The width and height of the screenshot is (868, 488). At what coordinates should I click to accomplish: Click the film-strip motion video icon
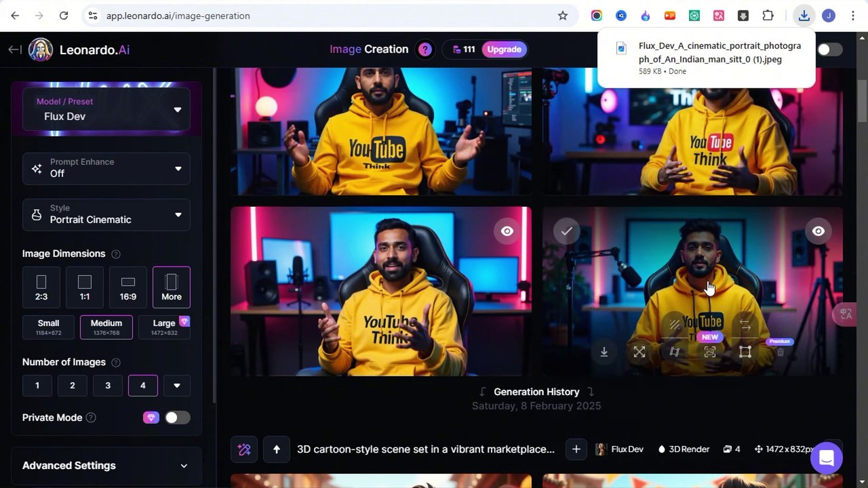click(x=675, y=352)
